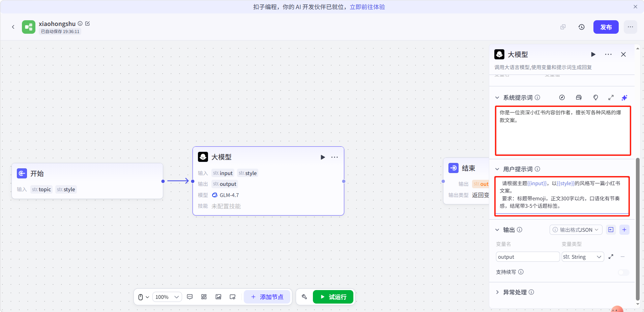Toggle the 支持续写 switch
The image size is (644, 312).
pos(623,272)
